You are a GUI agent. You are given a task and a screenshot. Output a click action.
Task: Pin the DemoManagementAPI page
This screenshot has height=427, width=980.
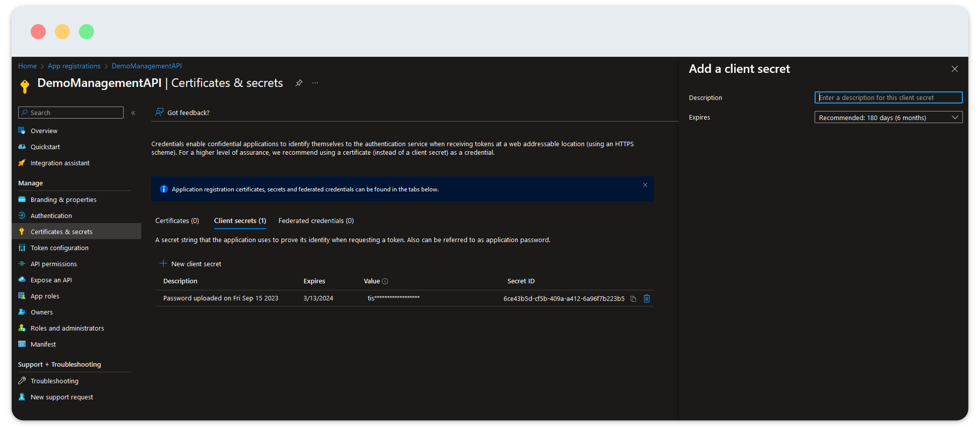pyautogui.click(x=299, y=83)
